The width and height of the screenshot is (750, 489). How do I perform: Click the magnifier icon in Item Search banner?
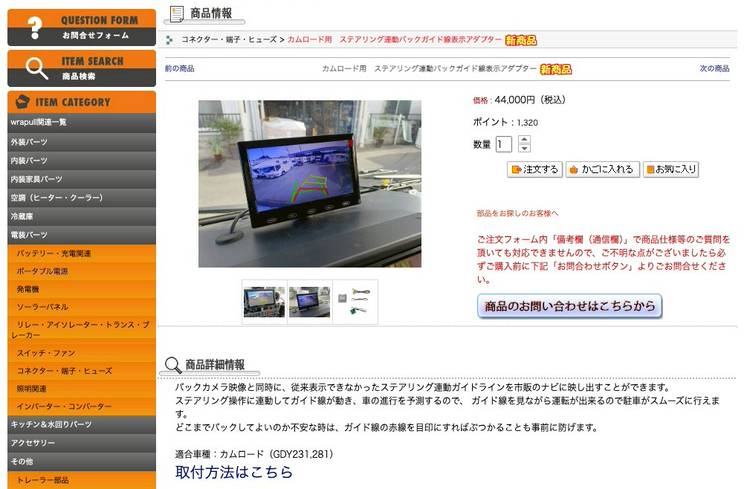click(35, 68)
